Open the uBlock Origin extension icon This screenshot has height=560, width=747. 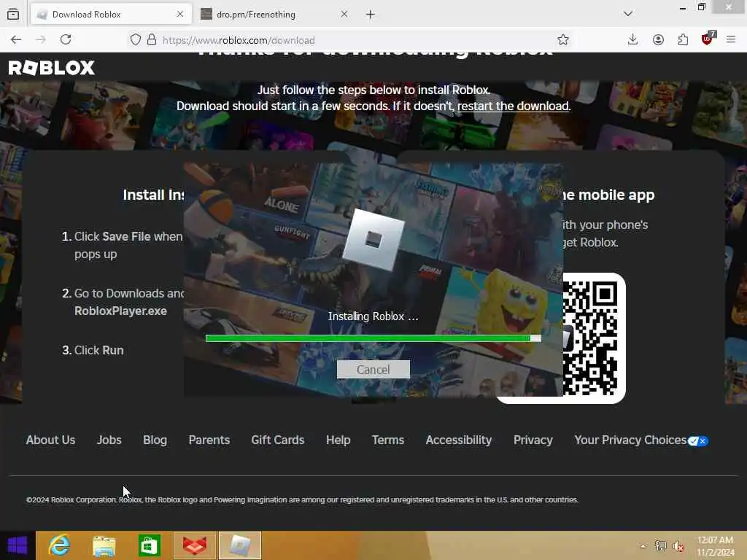pyautogui.click(x=708, y=39)
